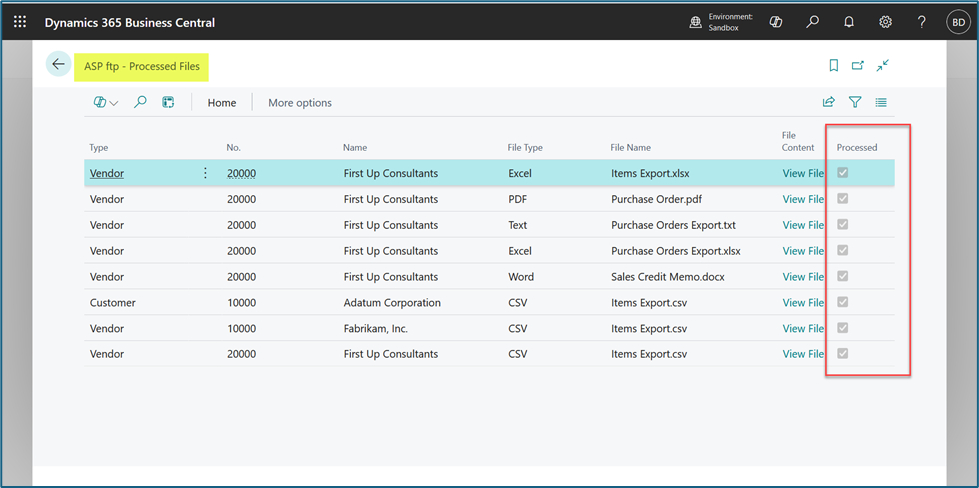This screenshot has width=979, height=488.
Task: Click the Environment Sandbox indicator
Action: [721, 22]
